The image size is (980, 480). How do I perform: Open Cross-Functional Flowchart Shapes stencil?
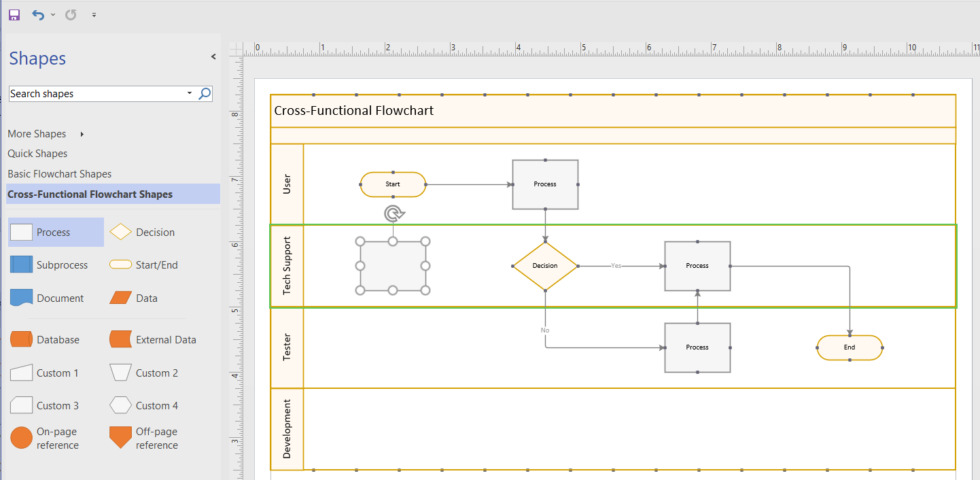(88, 194)
